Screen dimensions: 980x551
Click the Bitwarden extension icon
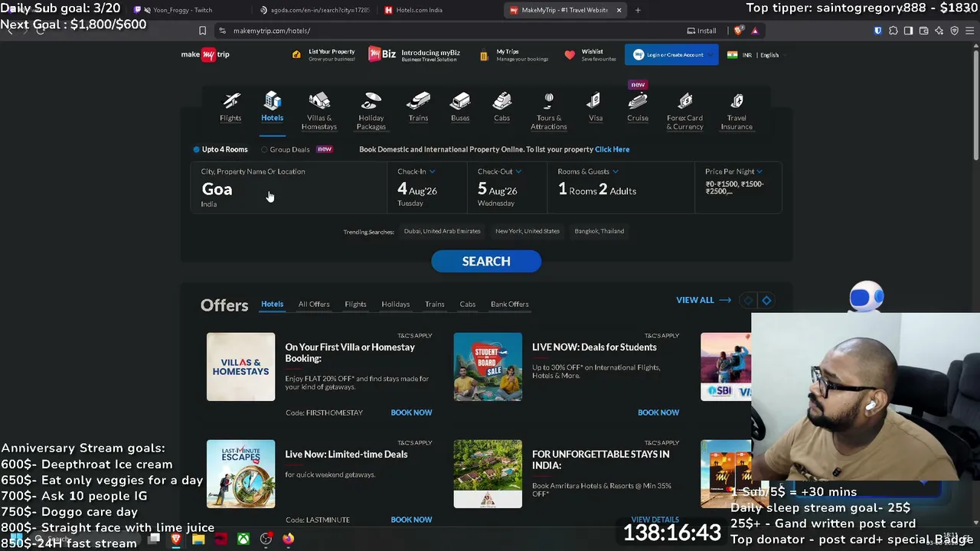click(x=878, y=31)
